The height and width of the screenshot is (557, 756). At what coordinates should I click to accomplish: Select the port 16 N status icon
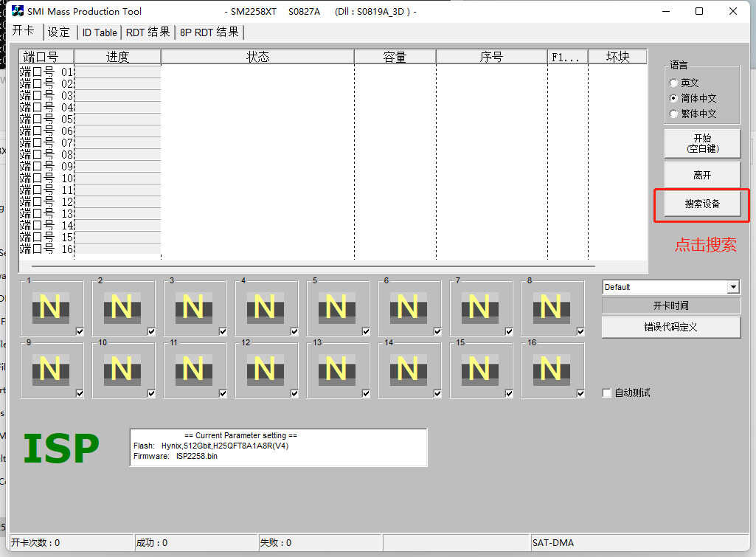[550, 369]
